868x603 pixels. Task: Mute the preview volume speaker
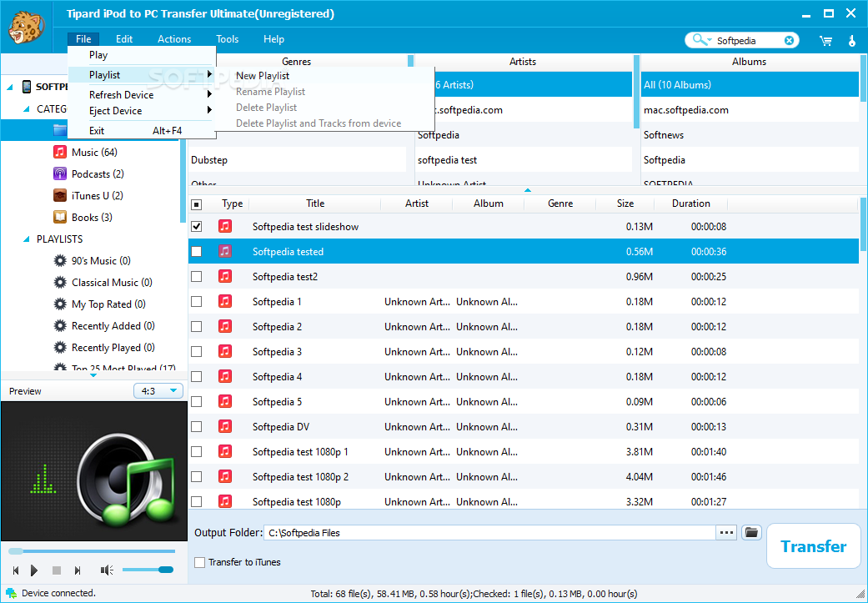tap(106, 570)
